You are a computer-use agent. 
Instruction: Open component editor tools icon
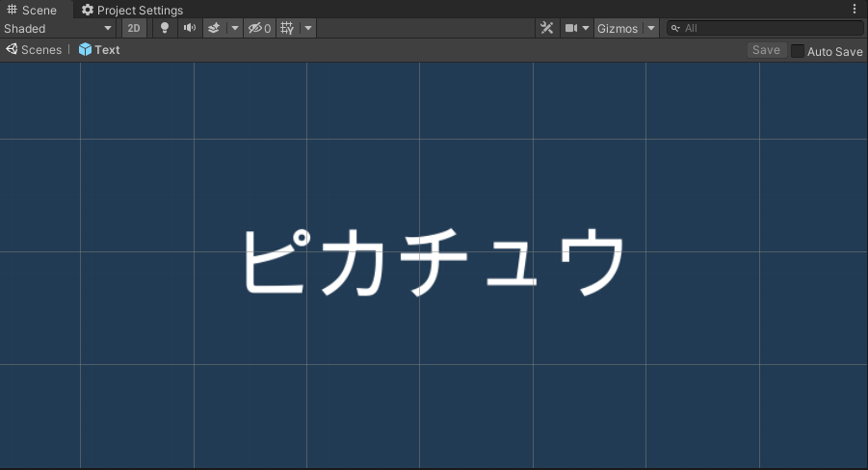point(547,28)
